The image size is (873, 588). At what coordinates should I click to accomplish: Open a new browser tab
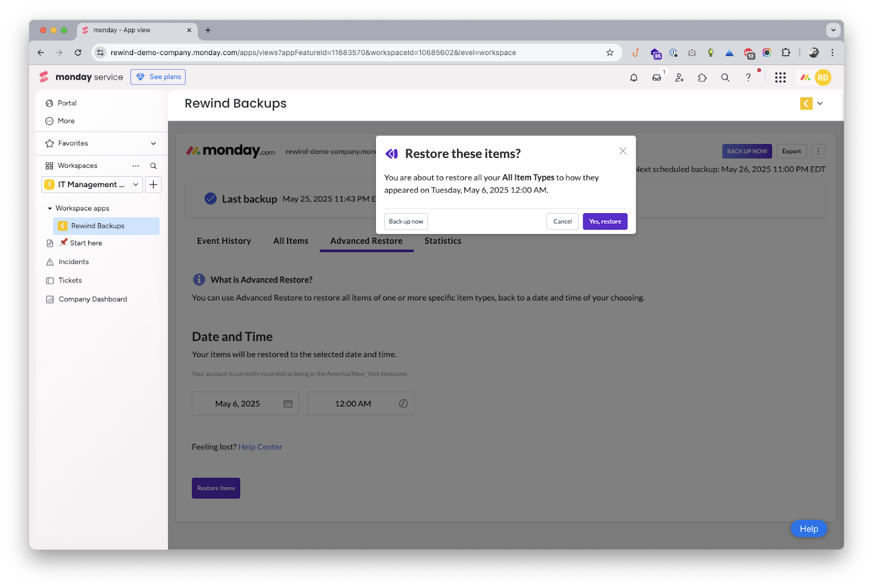[x=208, y=30]
